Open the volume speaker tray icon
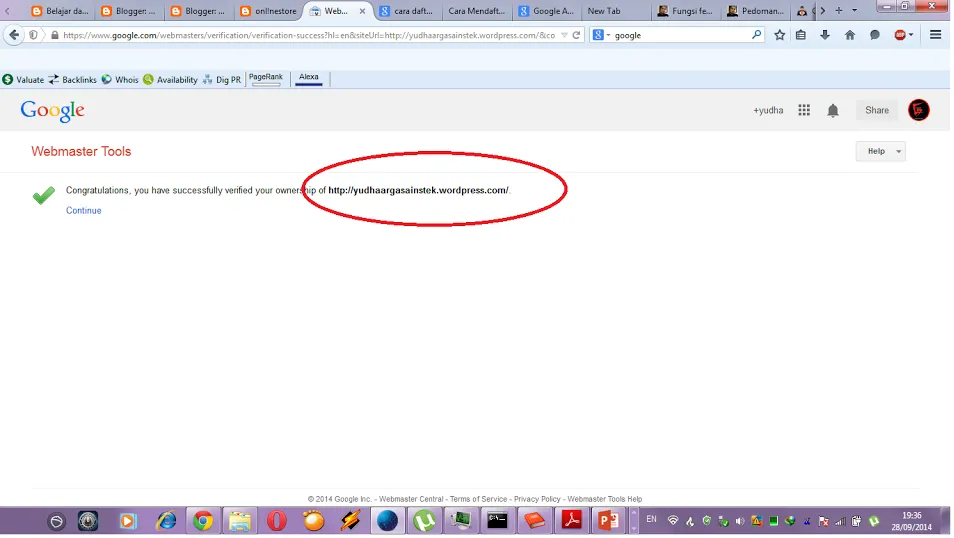 pos(740,521)
